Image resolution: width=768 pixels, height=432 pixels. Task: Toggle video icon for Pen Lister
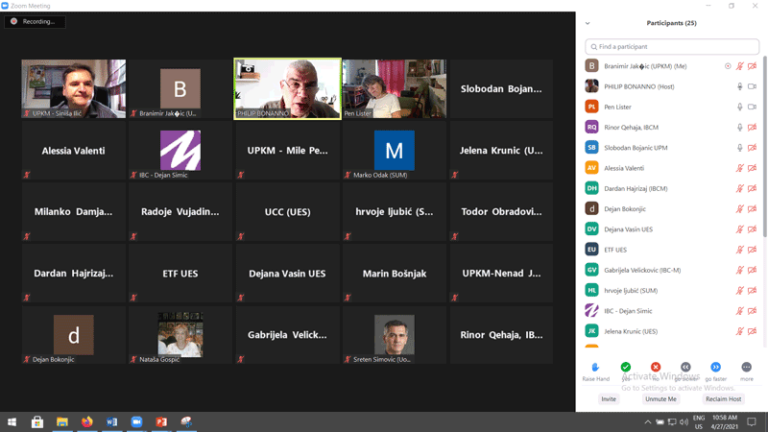(x=752, y=107)
